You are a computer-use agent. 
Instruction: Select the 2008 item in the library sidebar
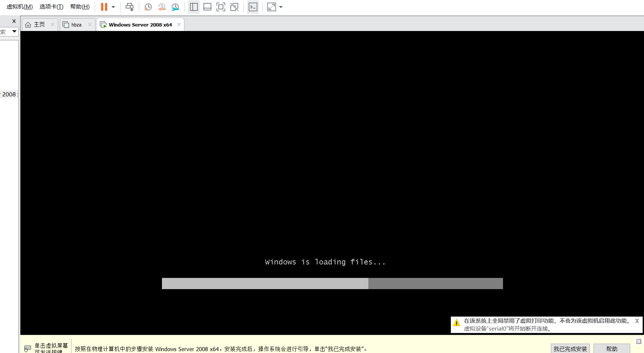(x=9, y=95)
